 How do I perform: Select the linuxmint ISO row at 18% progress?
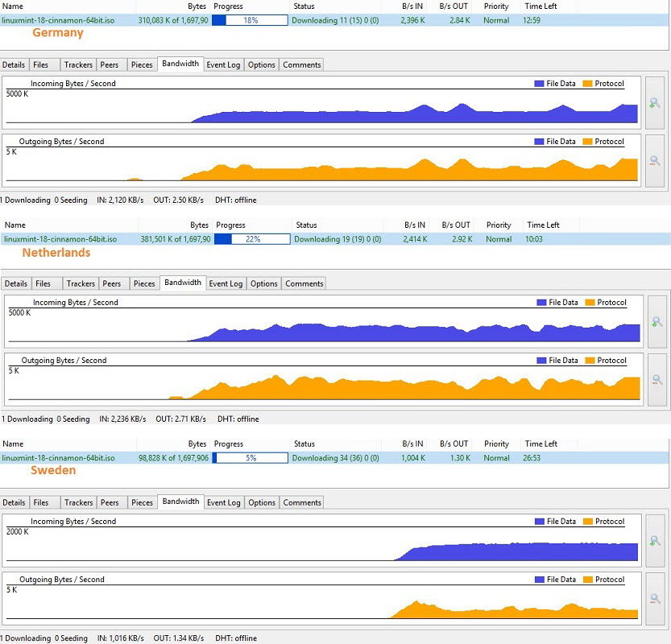334,20
